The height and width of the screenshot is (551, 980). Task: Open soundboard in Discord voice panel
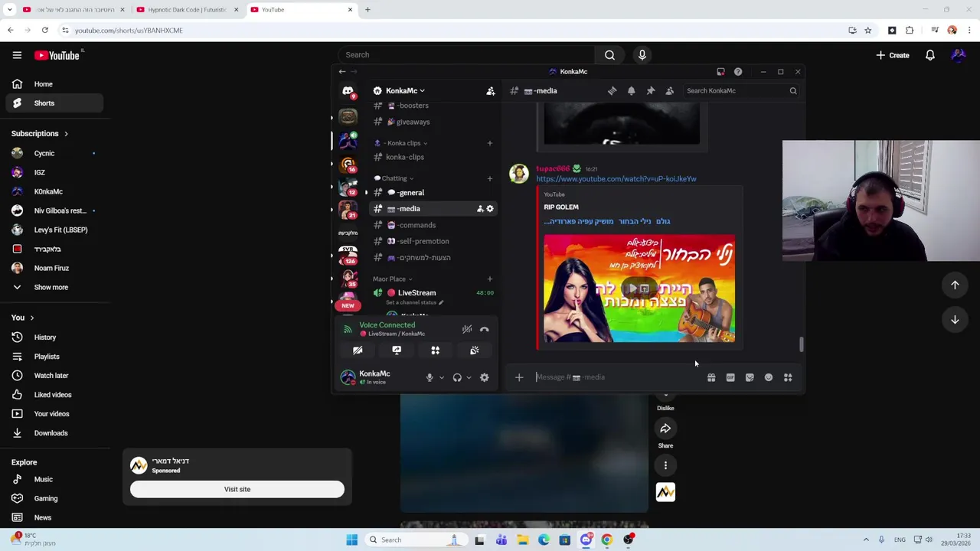(x=474, y=350)
